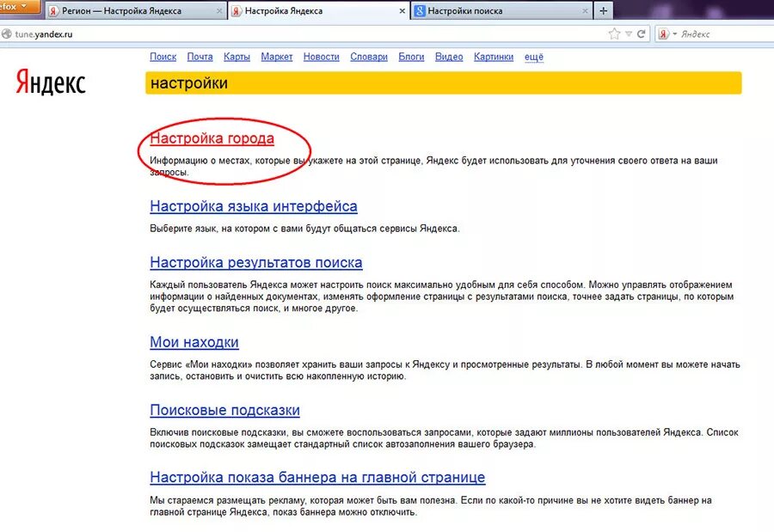Switch to the Настройки поиска tab
This screenshot has height=532, width=774.
[x=501, y=11]
